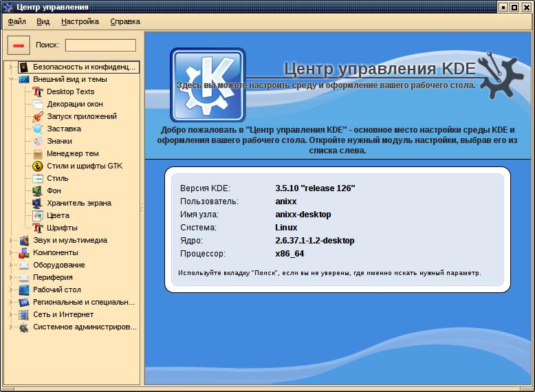Viewport: 535px width, 392px height.
Task: Select Desktop Texts module label
Action: [71, 91]
